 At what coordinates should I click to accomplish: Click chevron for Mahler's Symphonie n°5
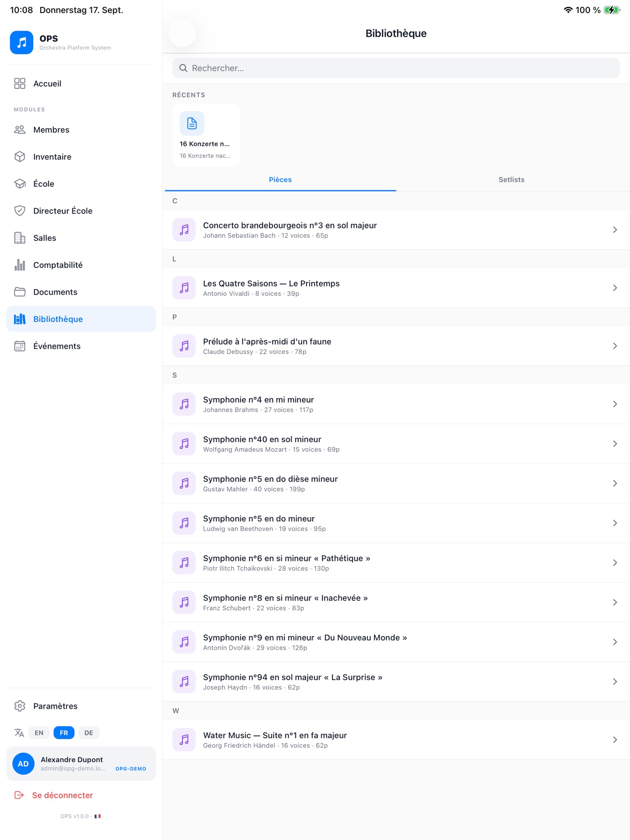pyautogui.click(x=615, y=483)
